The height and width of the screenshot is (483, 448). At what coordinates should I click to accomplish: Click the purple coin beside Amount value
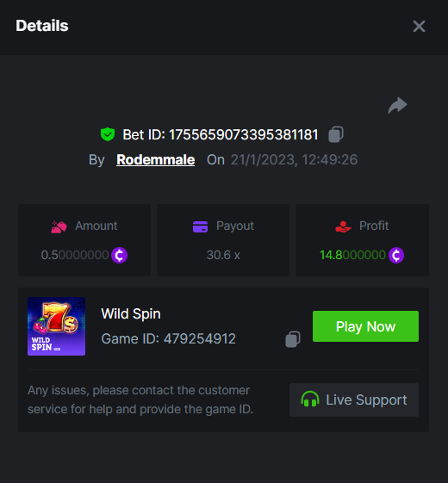[x=119, y=255]
